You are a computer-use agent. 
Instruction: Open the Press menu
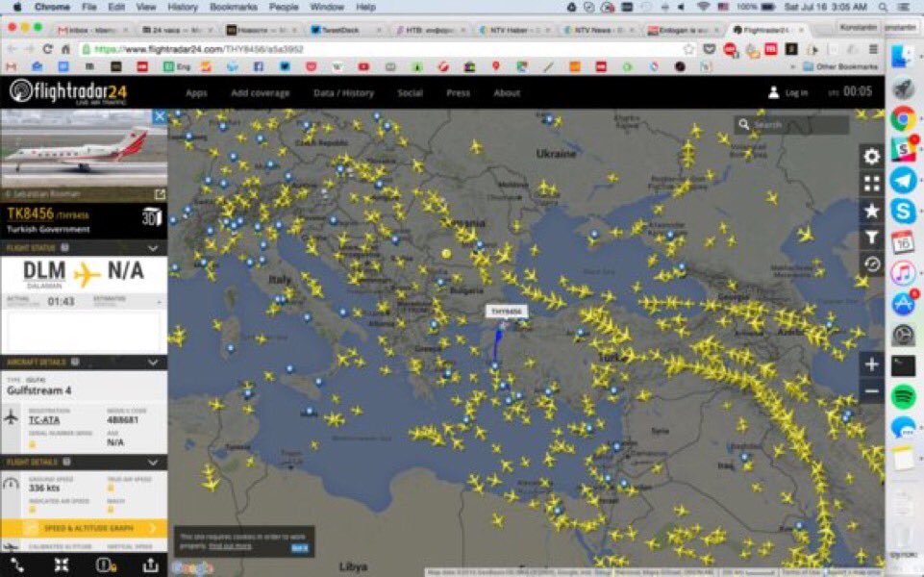[x=458, y=92]
